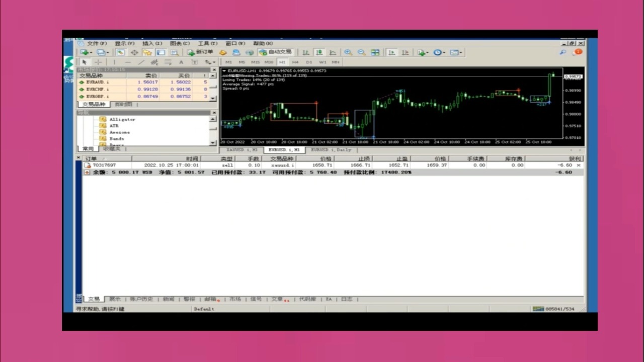Switch timeframe to M1
Viewport: 644px width, 362px height.
click(x=229, y=62)
